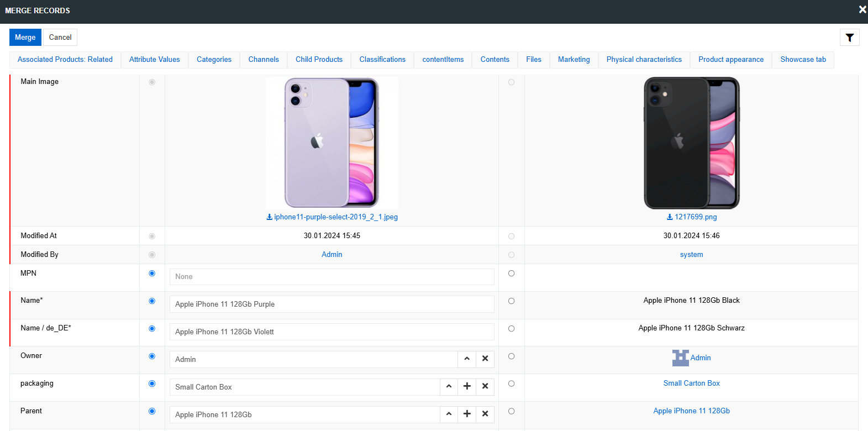Viewport: 868px width, 431px height.
Task: Open Product appearance tab
Action: pos(731,60)
